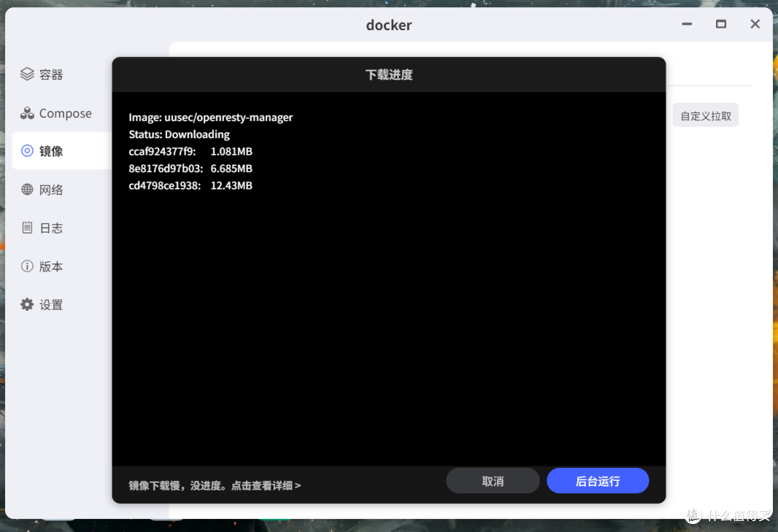This screenshot has width=778, height=532.
Task: Click the containers (容器) stack icon
Action: [x=27, y=74]
